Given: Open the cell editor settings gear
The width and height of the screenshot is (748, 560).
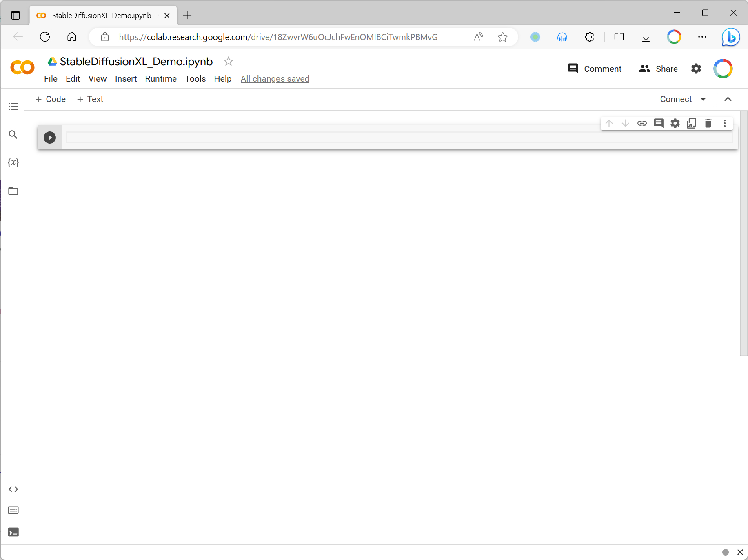Looking at the screenshot, I should (675, 123).
